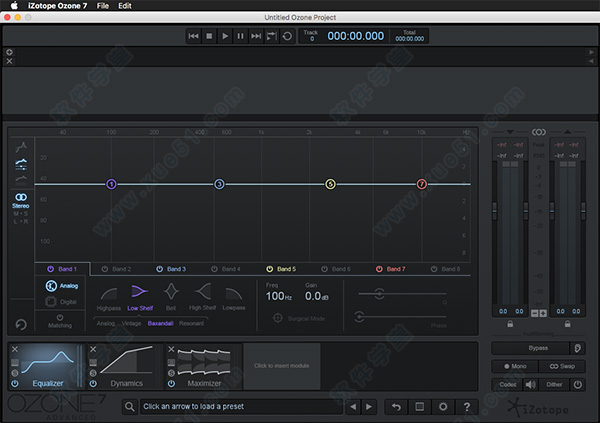Enable Matching mode
This screenshot has width=600, height=423.
pos(60,321)
